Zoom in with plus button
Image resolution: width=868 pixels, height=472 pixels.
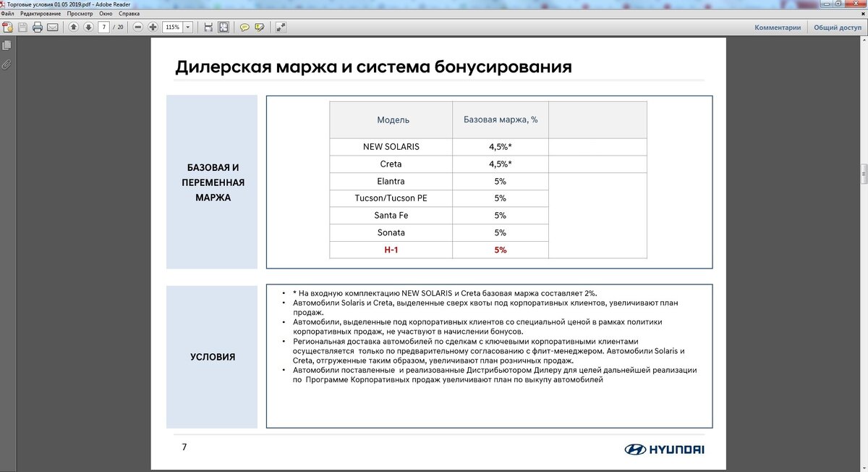pyautogui.click(x=153, y=28)
